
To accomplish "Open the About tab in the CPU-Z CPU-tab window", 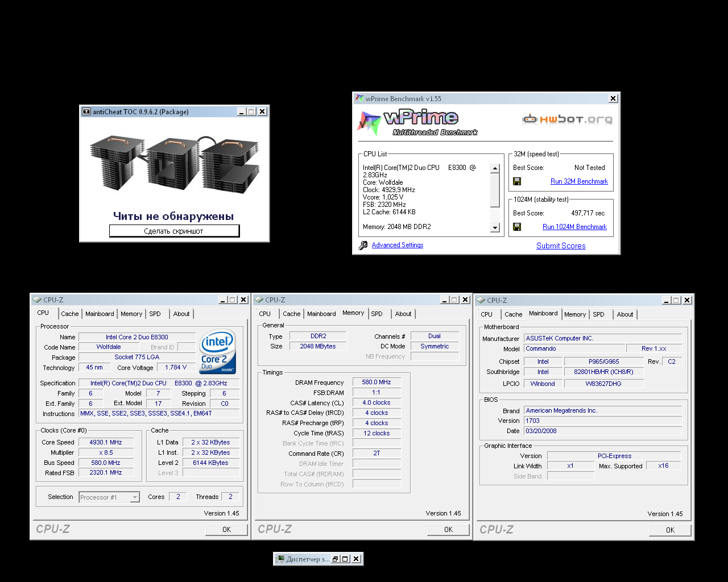I will 181,314.
